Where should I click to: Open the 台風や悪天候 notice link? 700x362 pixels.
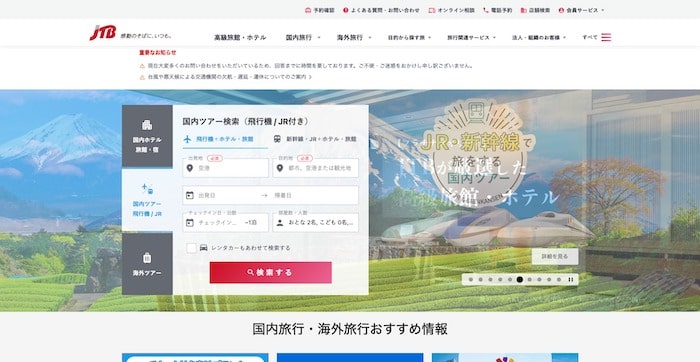pos(229,77)
